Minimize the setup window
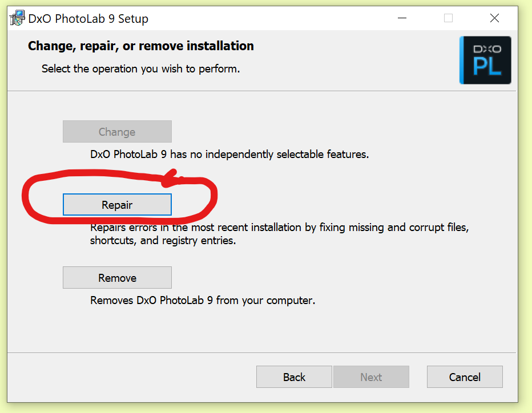This screenshot has width=532, height=413. (x=403, y=18)
